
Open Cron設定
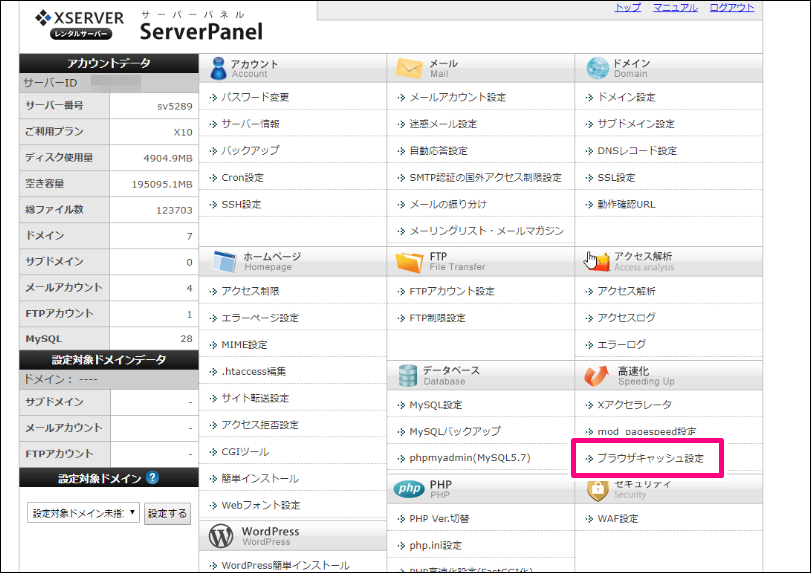[243, 177]
